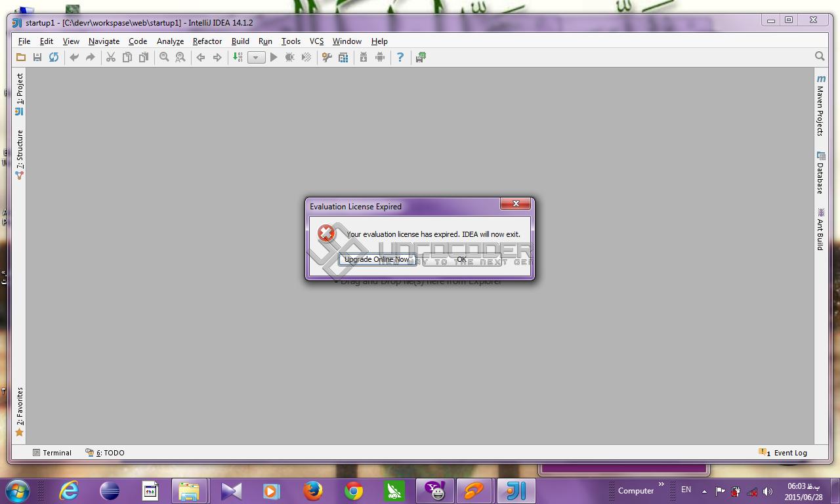Open the TODO tool window
Image resolution: width=840 pixels, height=504 pixels.
(x=105, y=453)
